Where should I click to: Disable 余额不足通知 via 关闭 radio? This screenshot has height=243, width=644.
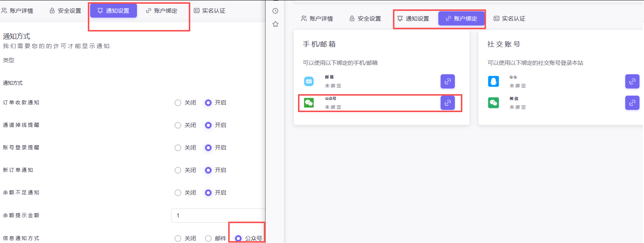178,193
